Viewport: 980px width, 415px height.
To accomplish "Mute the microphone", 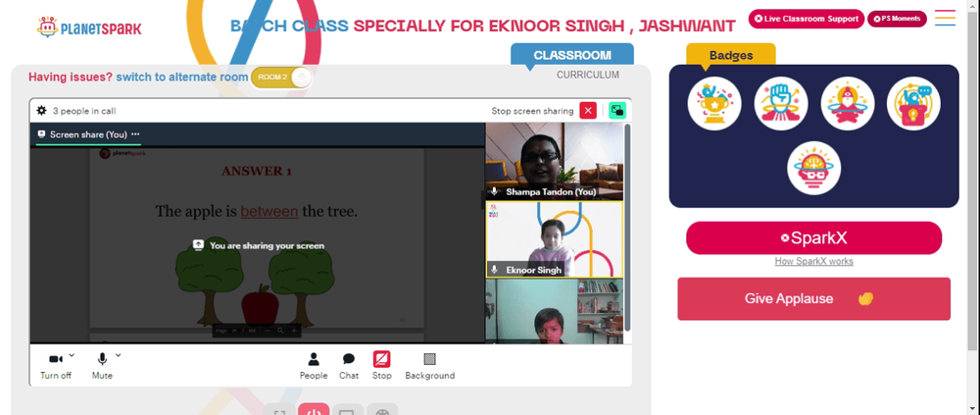I will tap(102, 366).
